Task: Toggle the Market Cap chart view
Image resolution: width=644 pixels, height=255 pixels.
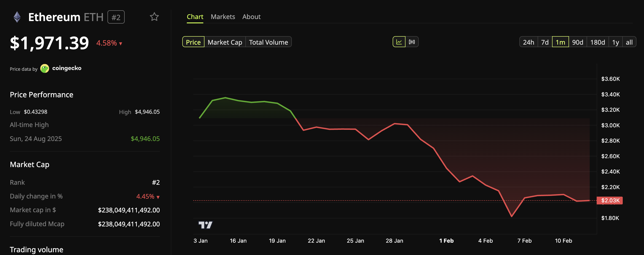Action: pyautogui.click(x=225, y=42)
